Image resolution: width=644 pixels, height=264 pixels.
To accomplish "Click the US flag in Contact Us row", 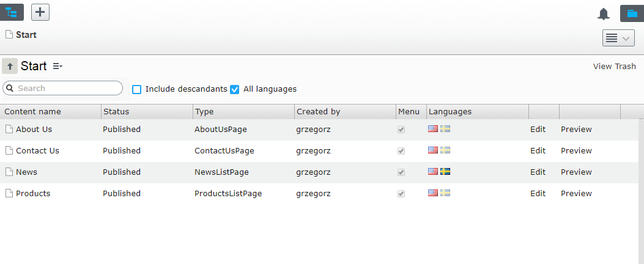I will [x=433, y=150].
